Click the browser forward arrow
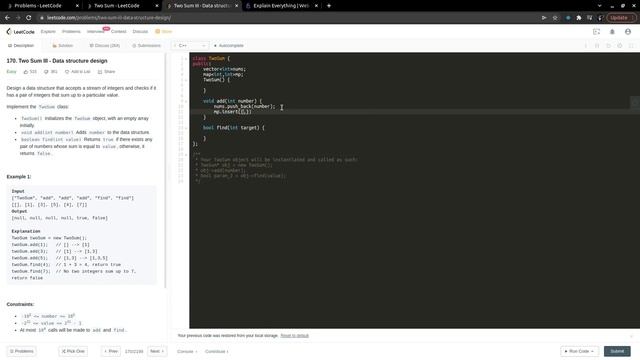The height and width of the screenshot is (360, 640). click(18, 18)
